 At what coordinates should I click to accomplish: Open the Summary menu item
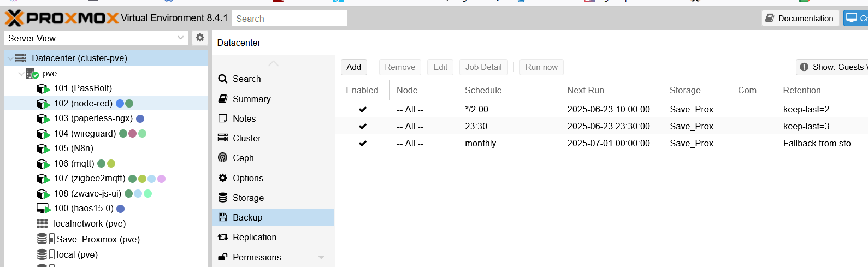click(x=273, y=99)
